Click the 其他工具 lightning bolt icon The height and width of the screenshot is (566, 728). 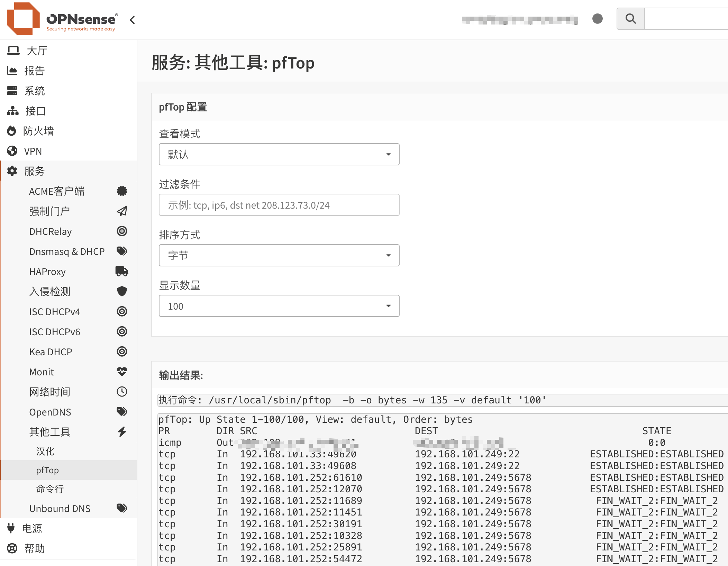(121, 432)
